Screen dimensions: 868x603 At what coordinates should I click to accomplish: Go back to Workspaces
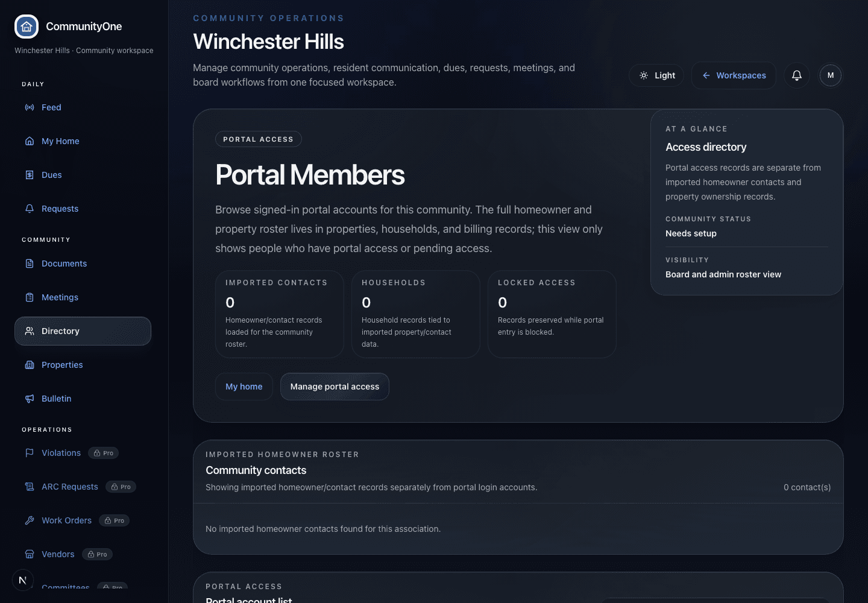pos(734,75)
